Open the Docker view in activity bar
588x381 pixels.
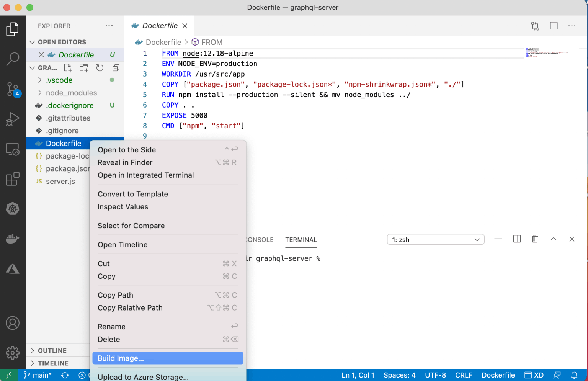13,239
